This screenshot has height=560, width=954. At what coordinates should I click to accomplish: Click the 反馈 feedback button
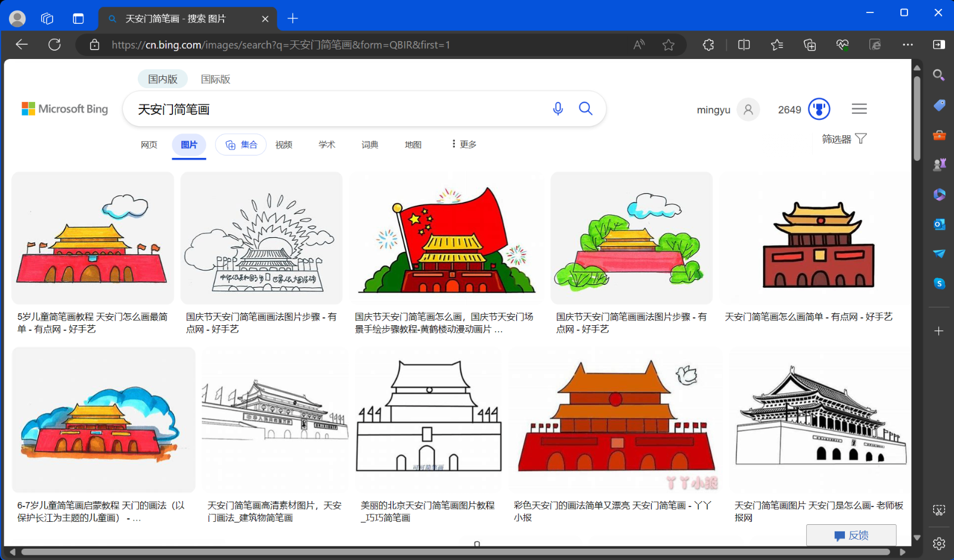[851, 535]
